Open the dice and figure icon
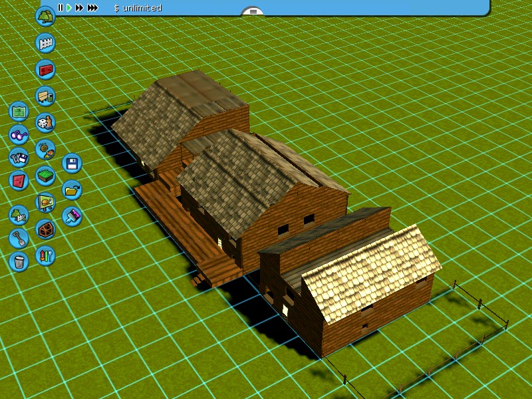The image size is (532, 399). pyautogui.click(x=45, y=122)
